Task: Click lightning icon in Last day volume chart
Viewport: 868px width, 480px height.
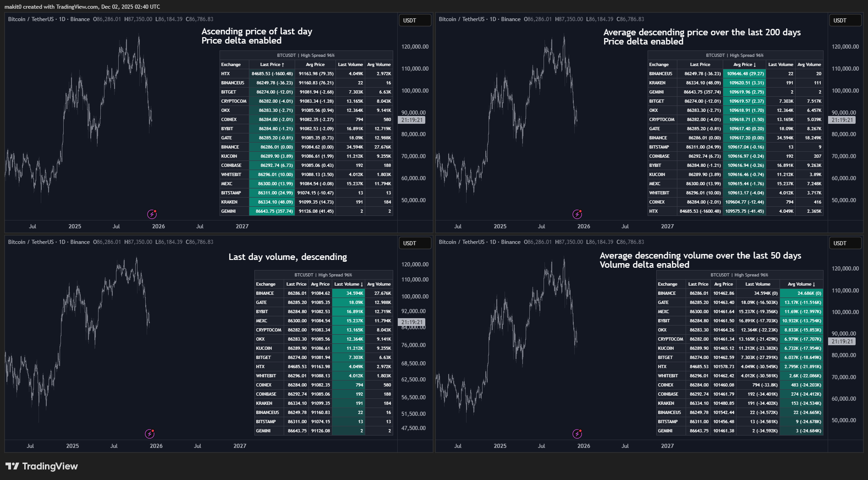Action: tap(149, 433)
